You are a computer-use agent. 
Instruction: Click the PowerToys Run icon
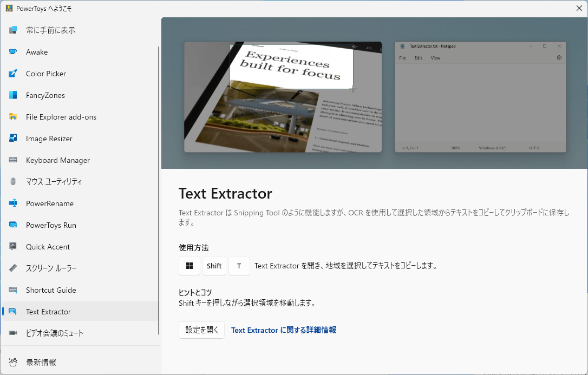point(13,225)
